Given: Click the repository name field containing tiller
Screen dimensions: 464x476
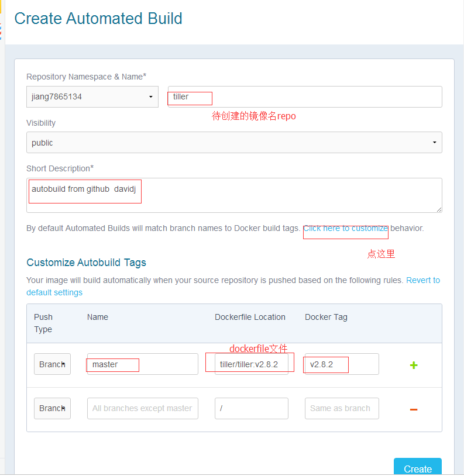Looking at the screenshot, I should click(304, 97).
